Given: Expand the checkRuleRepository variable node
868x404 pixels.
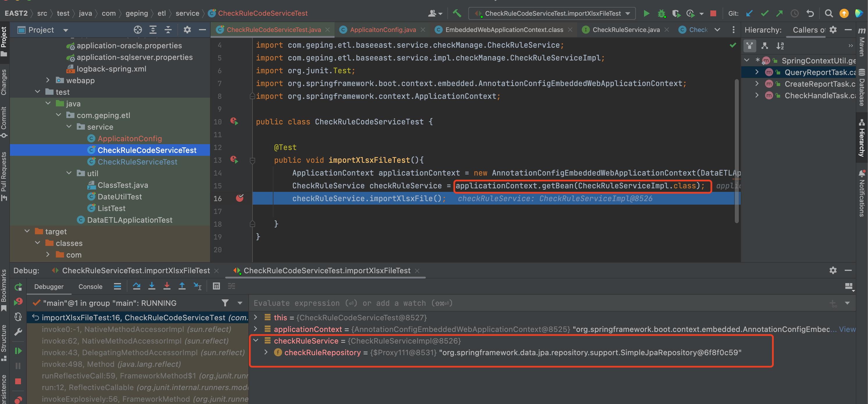Looking at the screenshot, I should pos(266,352).
